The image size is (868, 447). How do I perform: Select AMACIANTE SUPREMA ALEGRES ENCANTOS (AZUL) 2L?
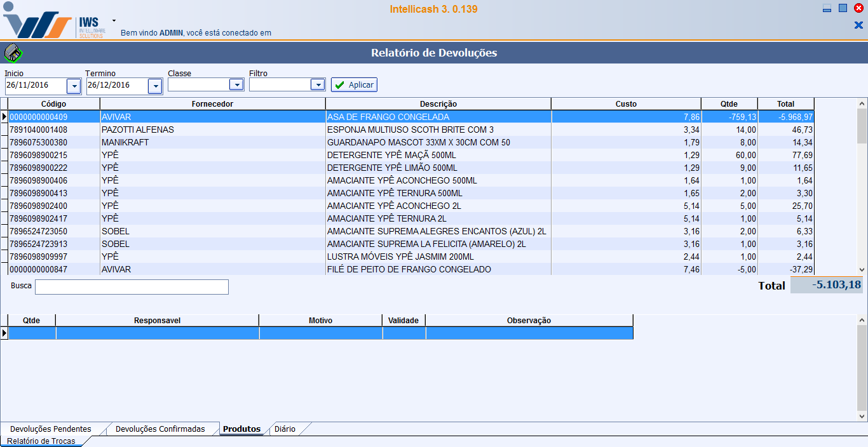pos(410,231)
